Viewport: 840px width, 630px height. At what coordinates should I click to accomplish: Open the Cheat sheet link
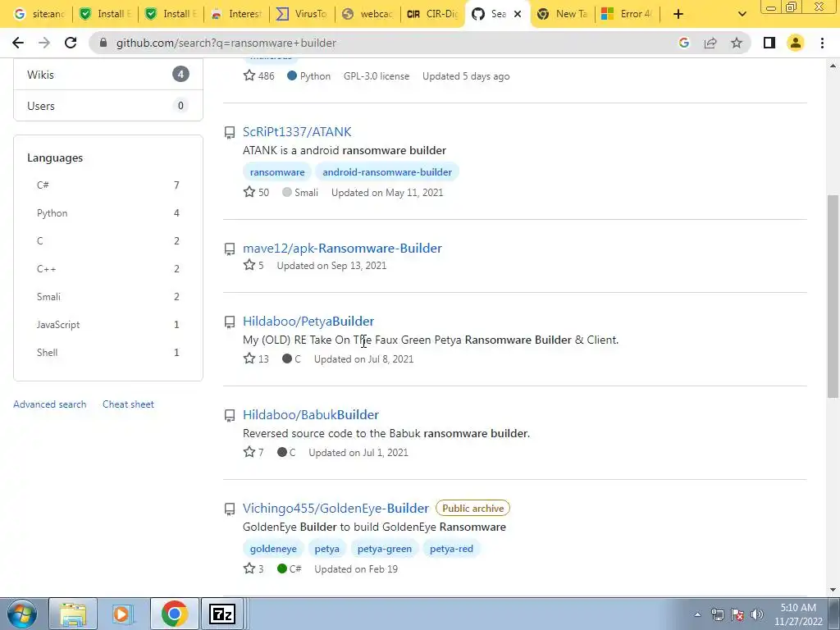click(128, 404)
